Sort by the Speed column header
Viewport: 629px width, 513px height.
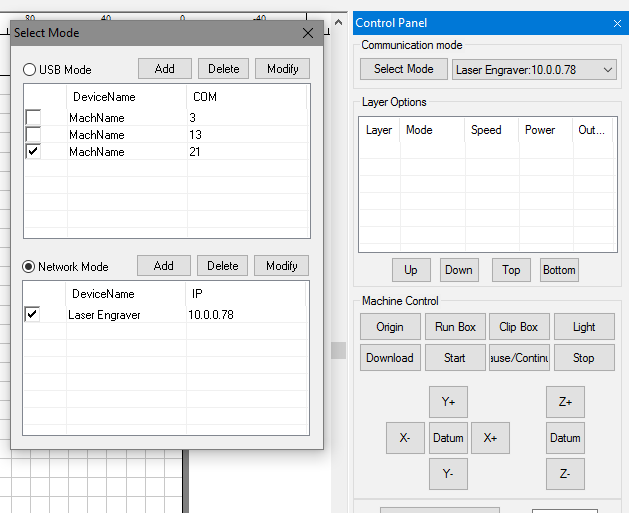(x=486, y=130)
